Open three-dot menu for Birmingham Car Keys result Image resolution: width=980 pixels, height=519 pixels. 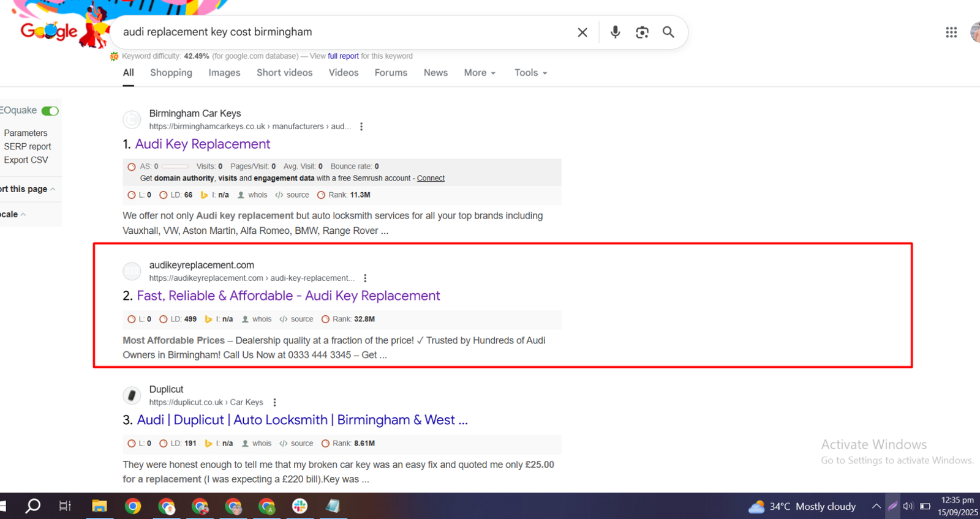pyautogui.click(x=361, y=127)
